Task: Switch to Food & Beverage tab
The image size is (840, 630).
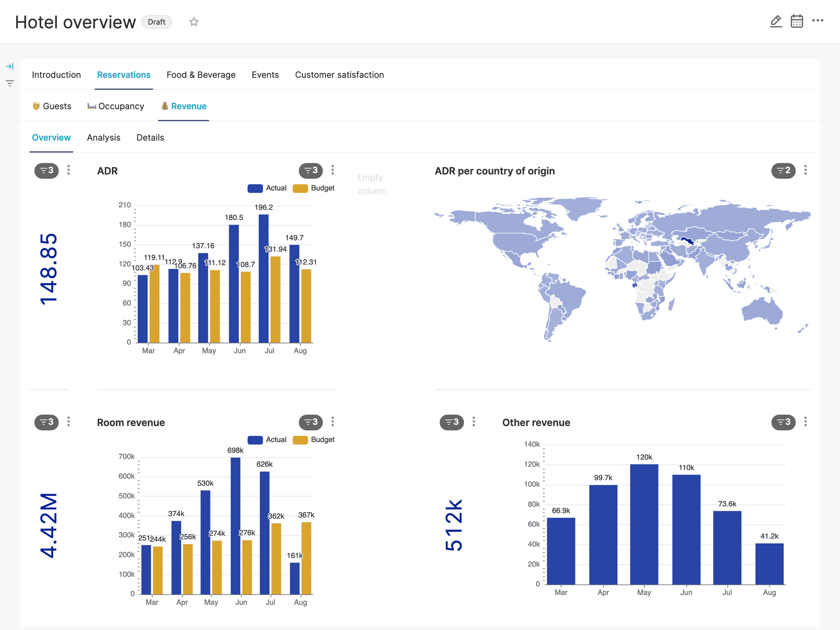Action: click(201, 75)
